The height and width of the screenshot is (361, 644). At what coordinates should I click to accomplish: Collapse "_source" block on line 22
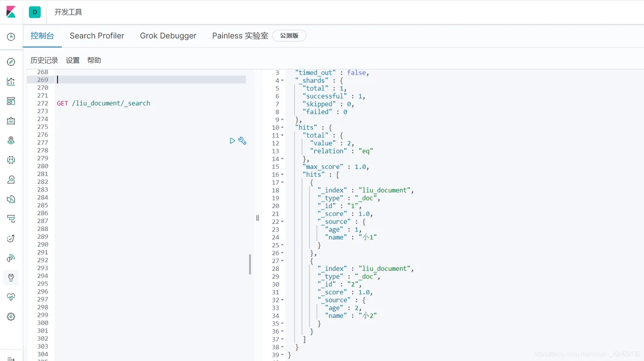coord(282,221)
